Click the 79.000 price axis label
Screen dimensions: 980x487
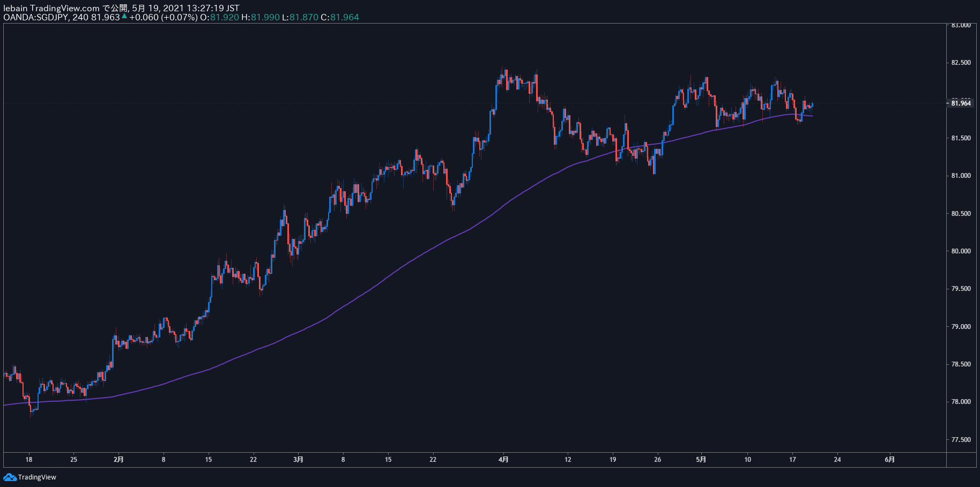961,327
